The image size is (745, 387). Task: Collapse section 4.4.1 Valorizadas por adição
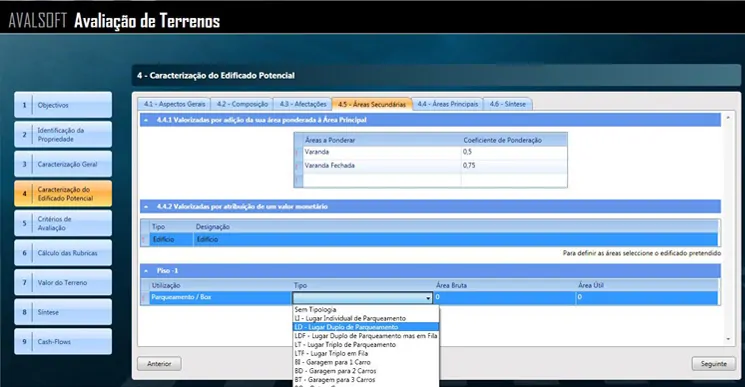[x=146, y=120]
